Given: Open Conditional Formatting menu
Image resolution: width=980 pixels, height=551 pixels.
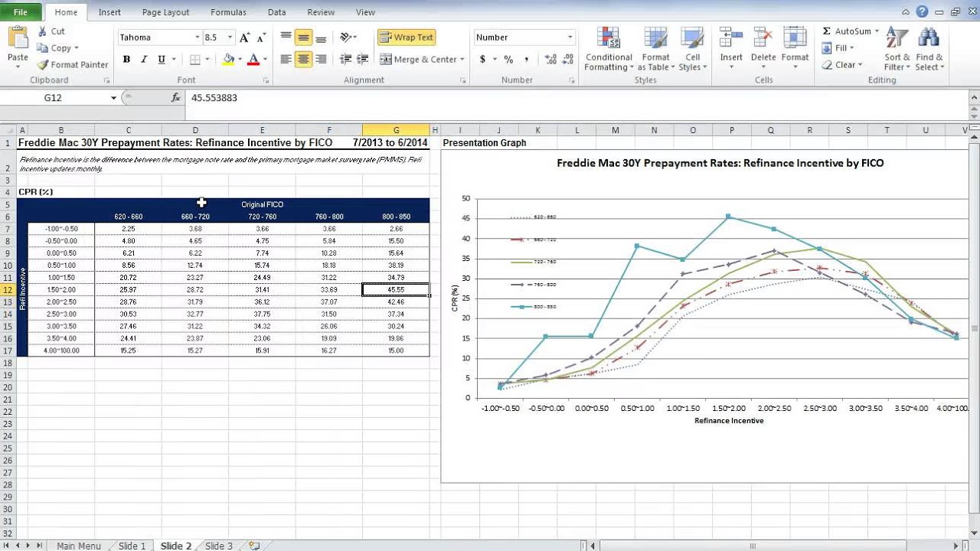Looking at the screenshot, I should click(609, 50).
